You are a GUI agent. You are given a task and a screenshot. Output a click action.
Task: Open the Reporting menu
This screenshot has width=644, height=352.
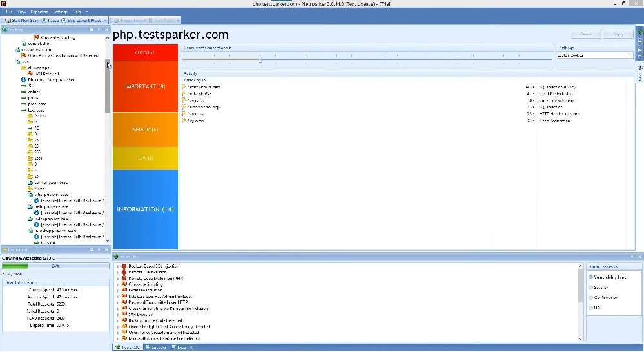point(39,12)
